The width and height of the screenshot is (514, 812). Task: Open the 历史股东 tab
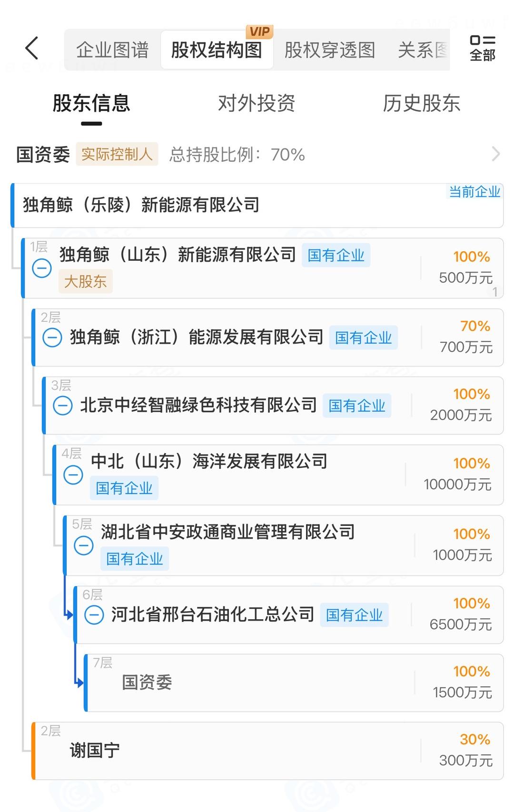(x=421, y=103)
